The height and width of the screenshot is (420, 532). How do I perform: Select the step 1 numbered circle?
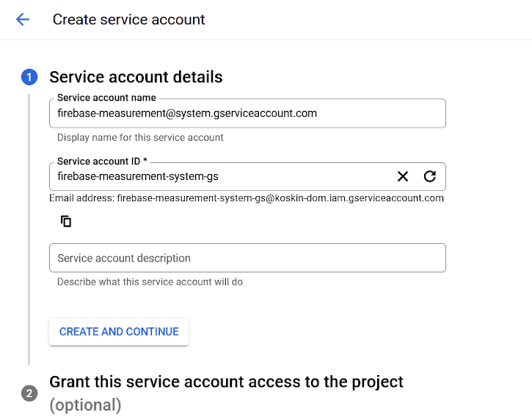[29, 77]
